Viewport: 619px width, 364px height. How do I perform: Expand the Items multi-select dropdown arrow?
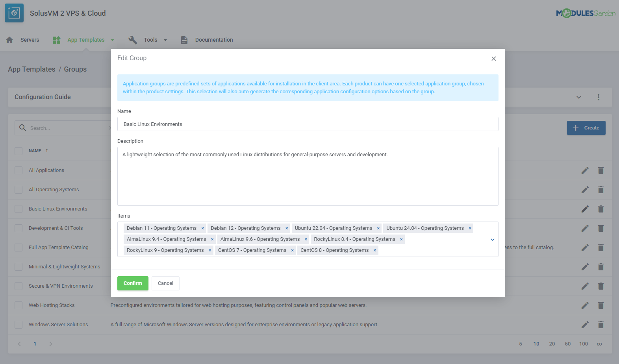point(492,240)
